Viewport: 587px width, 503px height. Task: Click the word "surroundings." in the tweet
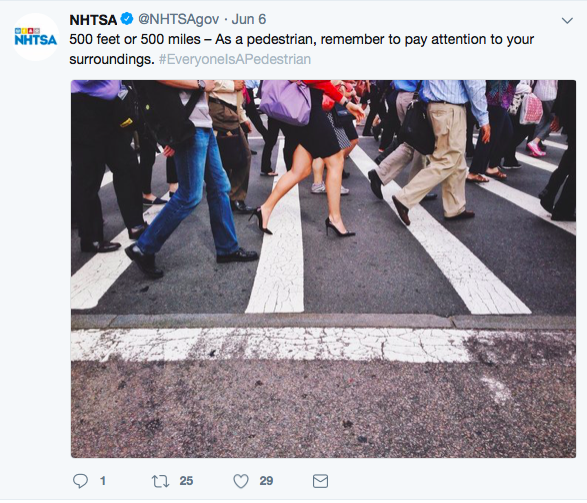pyautogui.click(x=112, y=60)
